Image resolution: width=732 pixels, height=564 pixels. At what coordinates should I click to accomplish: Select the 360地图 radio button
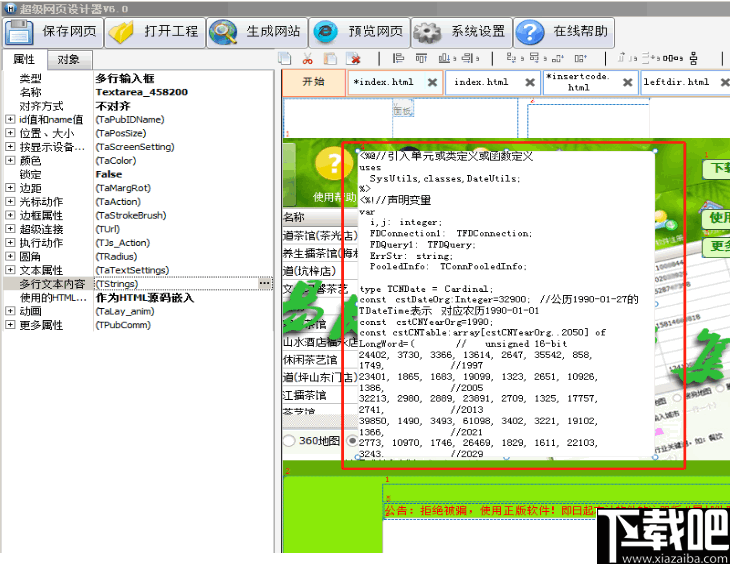pyautogui.click(x=289, y=441)
